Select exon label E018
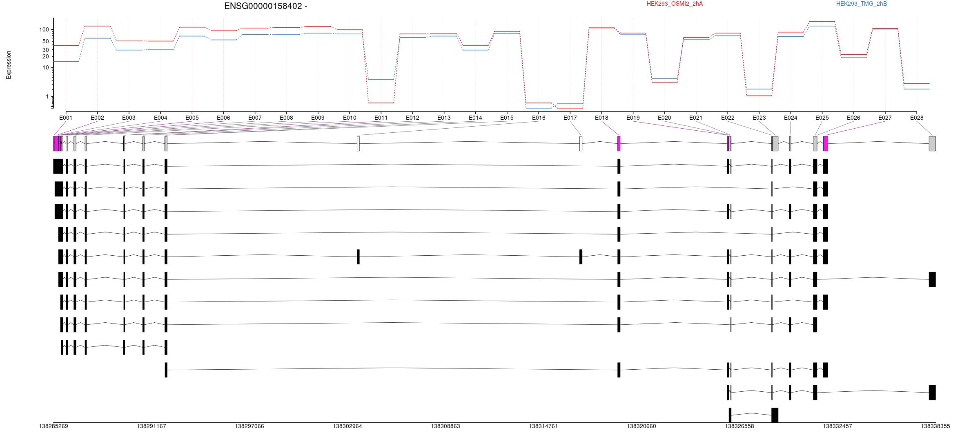This screenshot has height=433, width=980. 601,118
